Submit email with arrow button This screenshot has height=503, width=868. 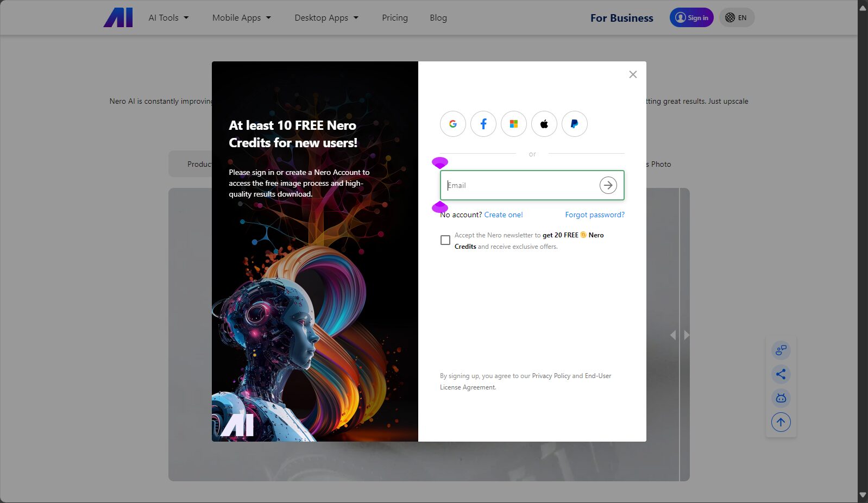click(x=608, y=185)
